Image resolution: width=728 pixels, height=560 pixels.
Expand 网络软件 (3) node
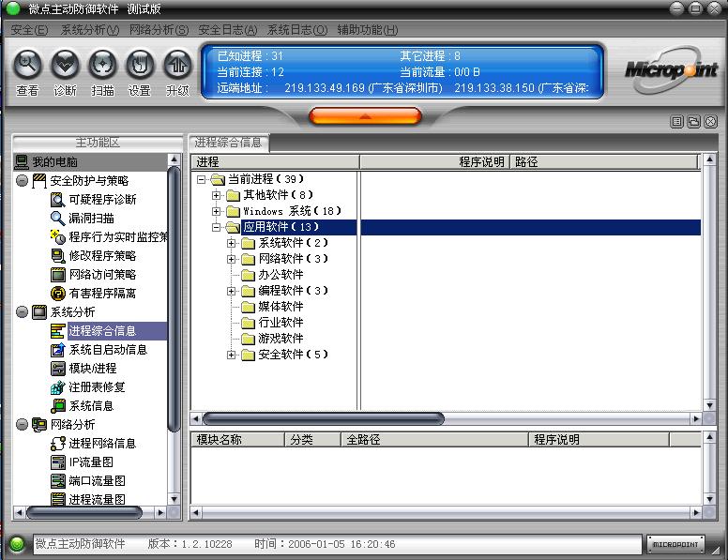[231, 259]
